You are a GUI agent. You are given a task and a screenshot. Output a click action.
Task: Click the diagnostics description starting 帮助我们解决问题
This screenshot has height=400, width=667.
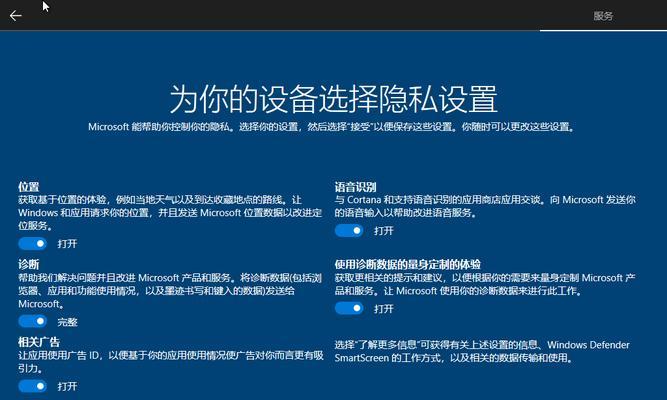pos(170,291)
